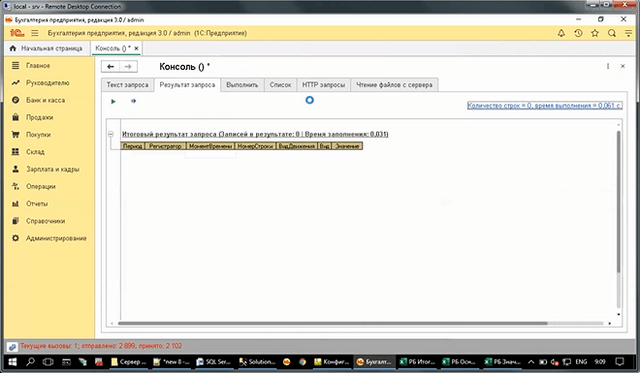Open the main hamburger menu next to 1C logo

click(35, 33)
